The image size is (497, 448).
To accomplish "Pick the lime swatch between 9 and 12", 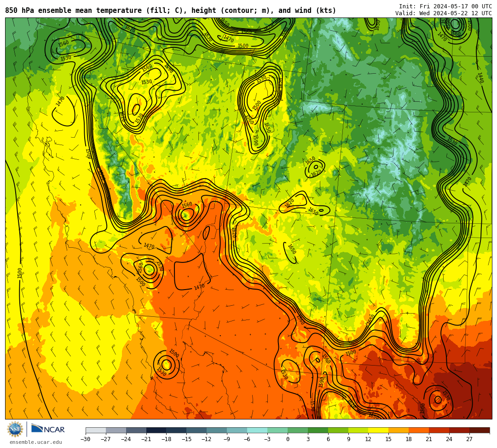I will [x=358, y=430].
